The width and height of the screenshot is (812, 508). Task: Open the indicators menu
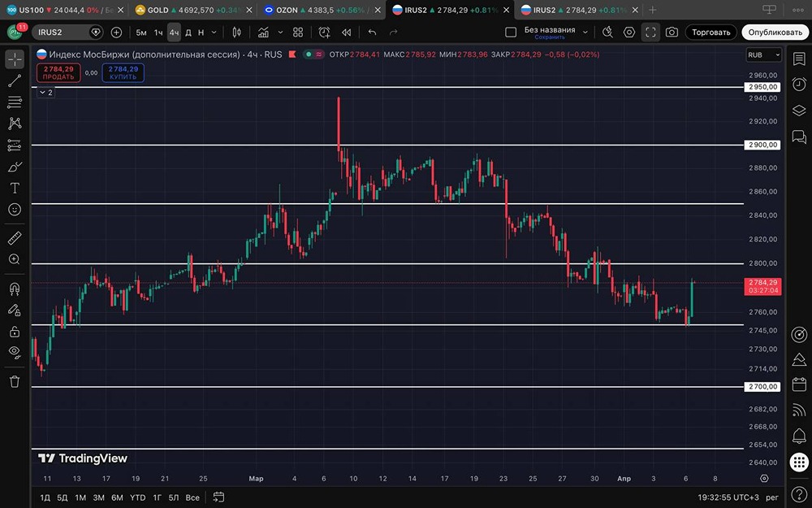click(263, 33)
